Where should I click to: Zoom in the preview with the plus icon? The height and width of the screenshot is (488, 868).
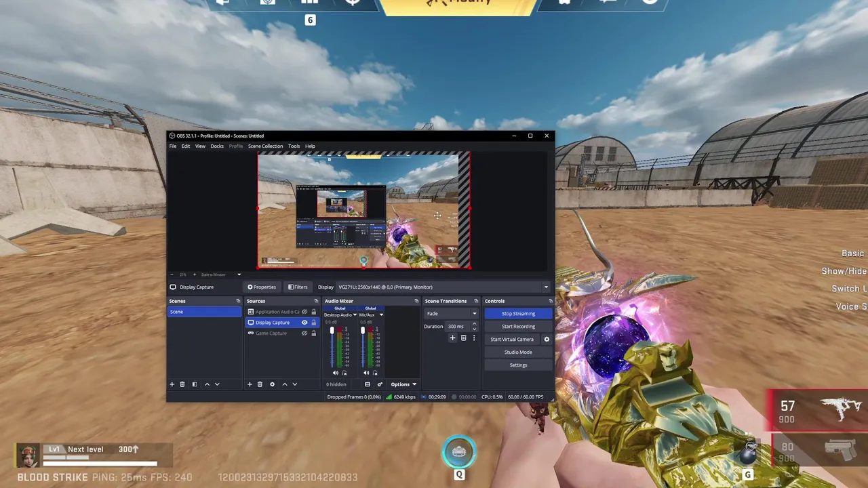pos(195,274)
